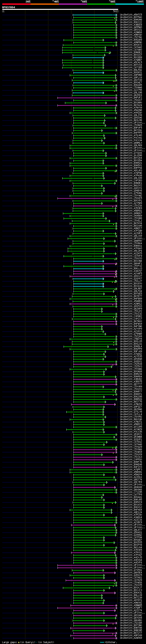This screenshot has width=146, height=644.
Task: Click hit label UniRef100_B4FWS9
Action: point(131,324)
